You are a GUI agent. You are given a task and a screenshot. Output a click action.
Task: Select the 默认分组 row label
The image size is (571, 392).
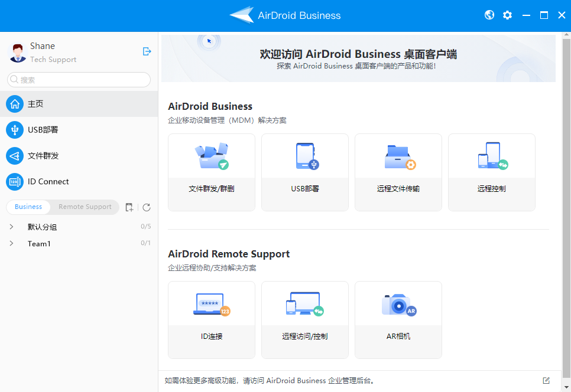(42, 227)
